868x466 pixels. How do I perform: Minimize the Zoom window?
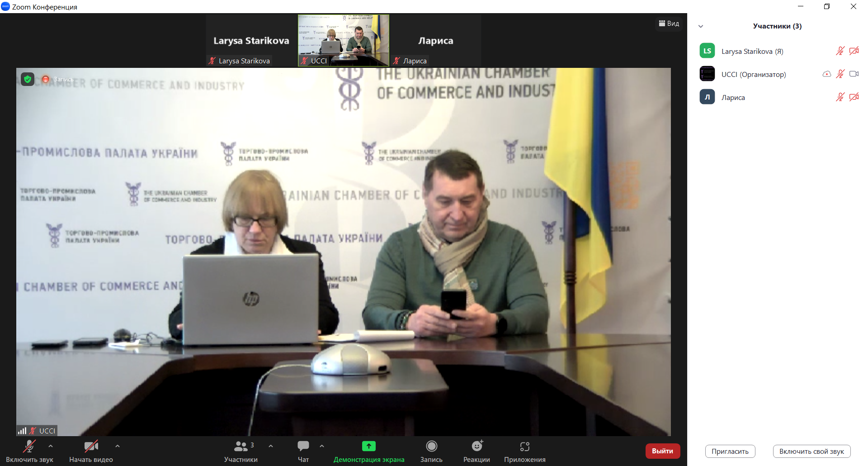[801, 6]
